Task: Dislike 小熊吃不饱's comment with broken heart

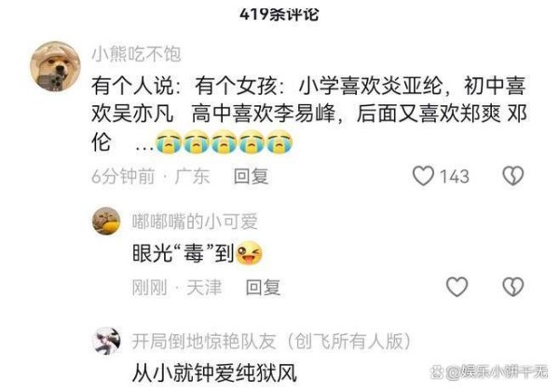Action: [x=513, y=176]
